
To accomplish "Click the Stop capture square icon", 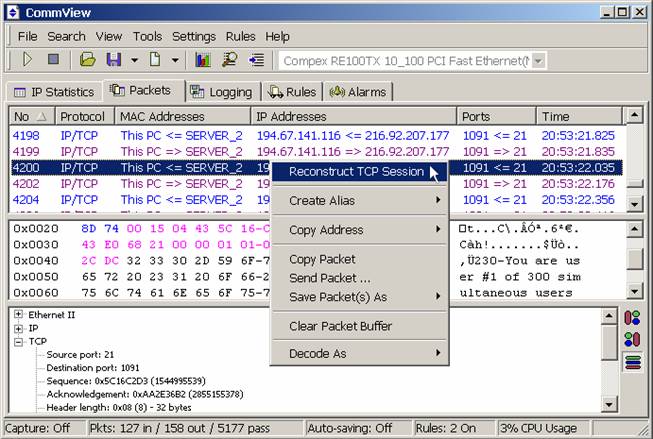I will [x=53, y=61].
